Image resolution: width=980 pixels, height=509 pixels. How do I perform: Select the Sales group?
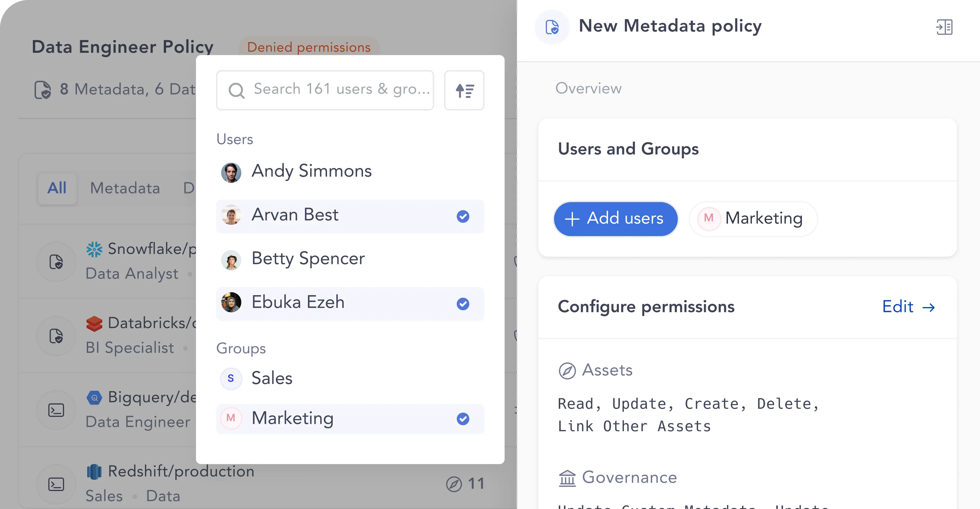[x=350, y=378]
